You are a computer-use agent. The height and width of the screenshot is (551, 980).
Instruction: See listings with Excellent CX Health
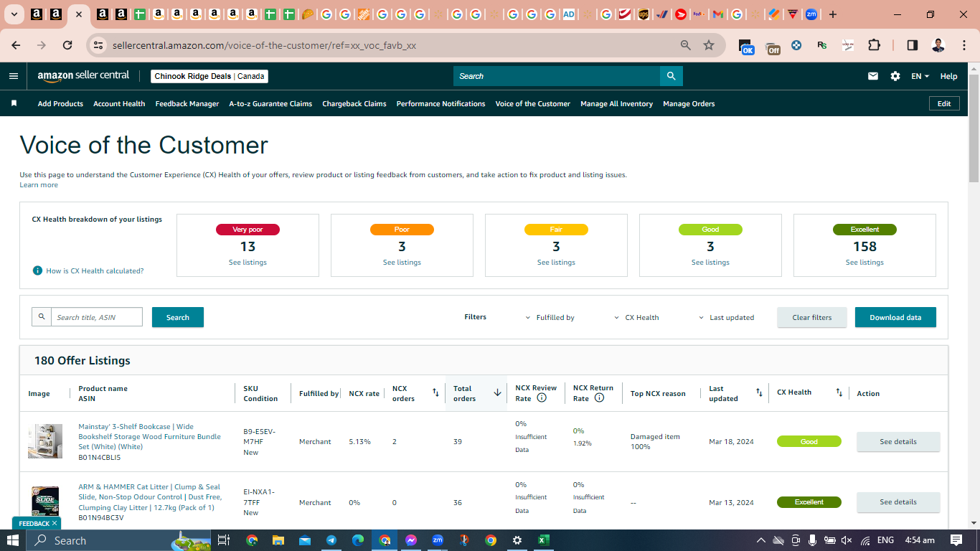pos(864,263)
